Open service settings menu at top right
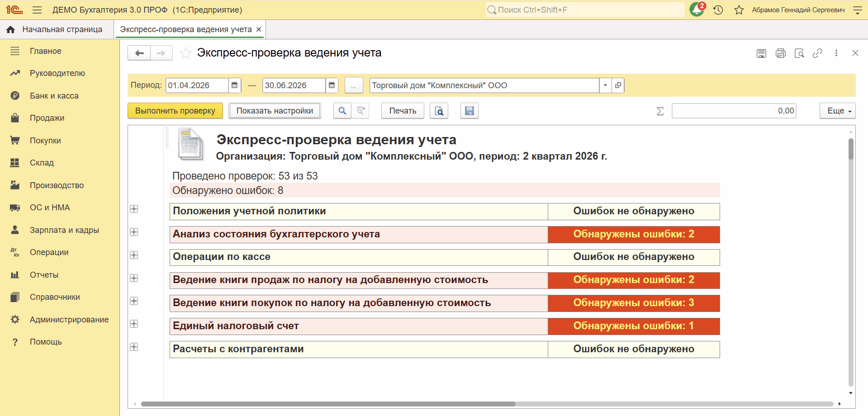 (x=857, y=10)
